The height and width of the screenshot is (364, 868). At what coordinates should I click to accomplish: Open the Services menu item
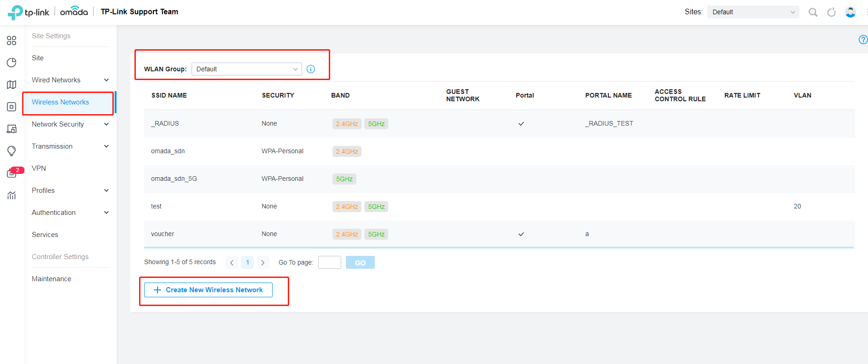pos(45,235)
